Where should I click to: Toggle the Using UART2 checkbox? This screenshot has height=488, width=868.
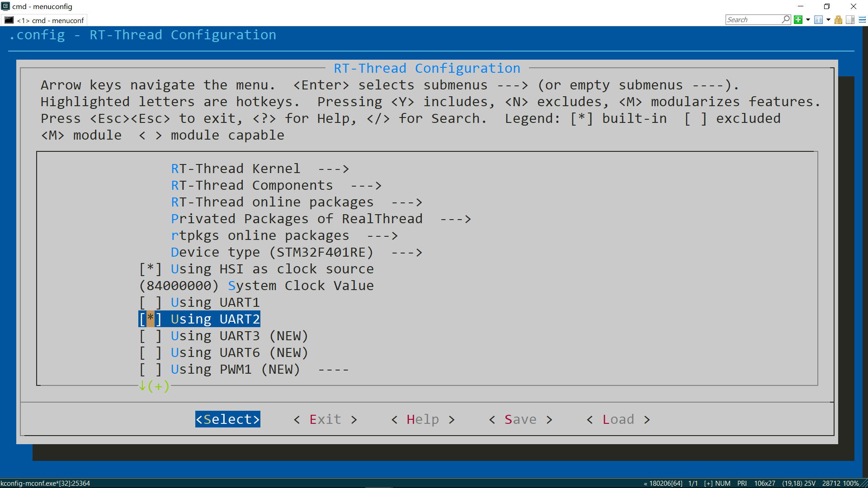pyautogui.click(x=150, y=319)
